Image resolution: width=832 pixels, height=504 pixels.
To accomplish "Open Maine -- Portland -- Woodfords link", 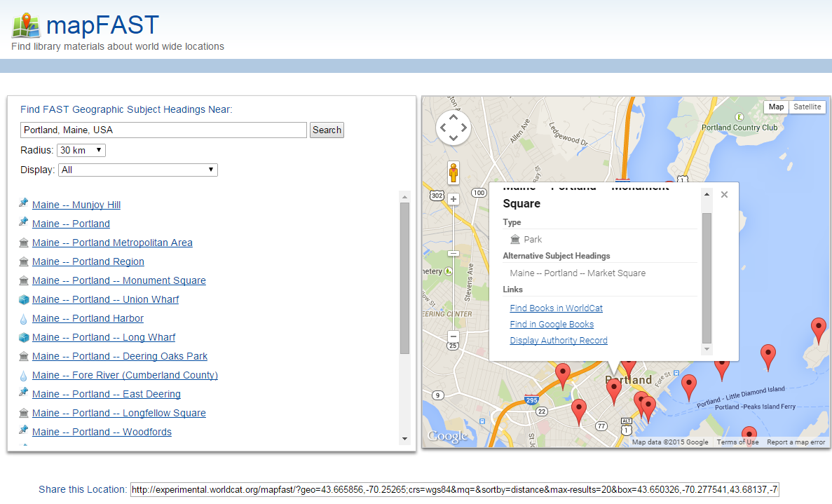I will 102,432.
